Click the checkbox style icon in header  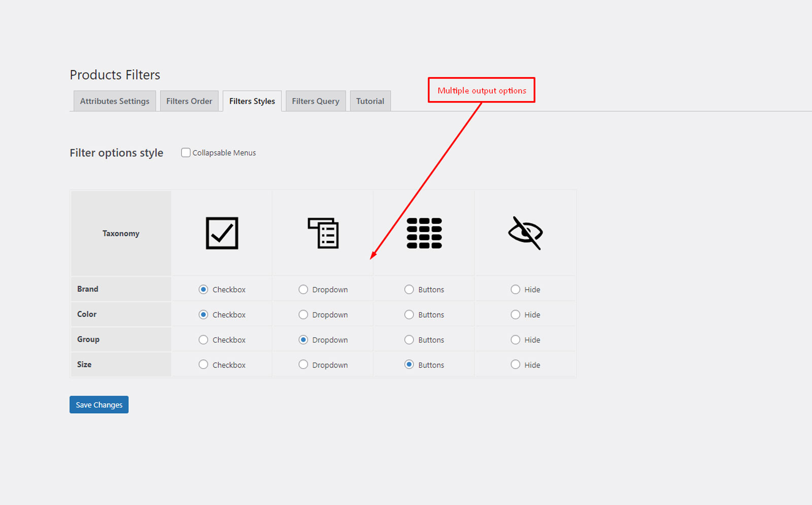click(222, 233)
